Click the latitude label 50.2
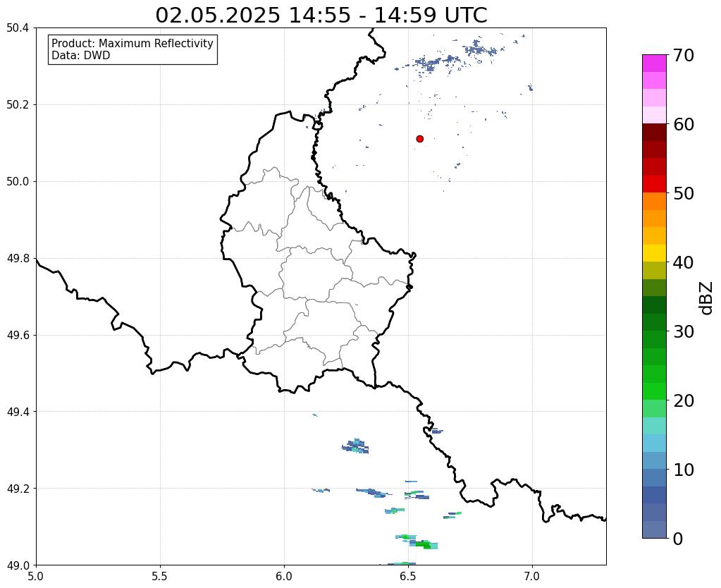Viewport: 721px width, 588px height. [x=18, y=105]
